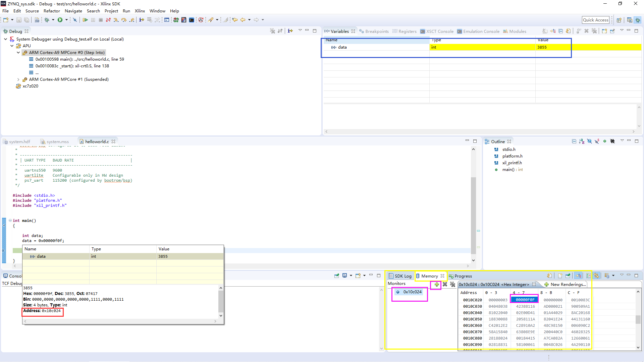Collapse the APU tree node

pos(12,46)
